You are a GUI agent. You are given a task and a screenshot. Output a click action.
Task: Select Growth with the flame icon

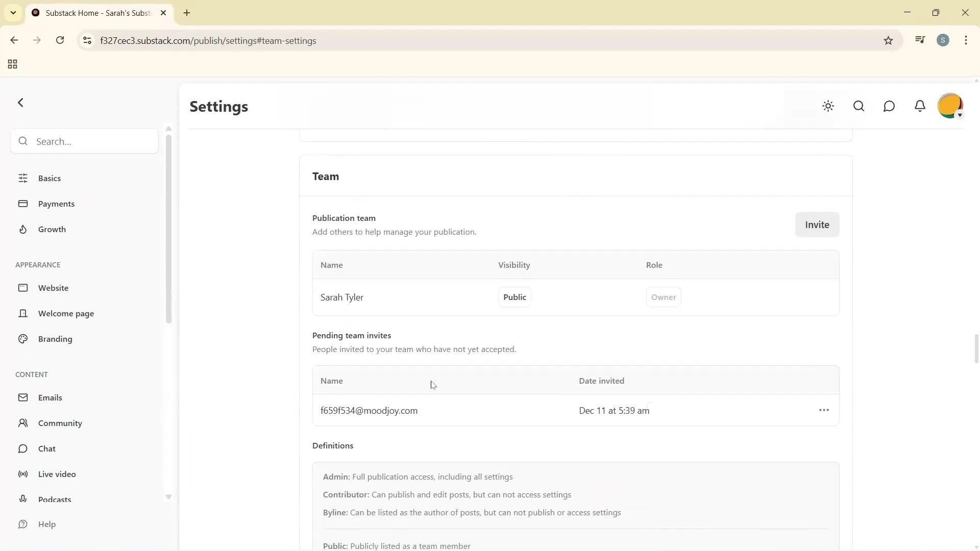tap(23, 229)
